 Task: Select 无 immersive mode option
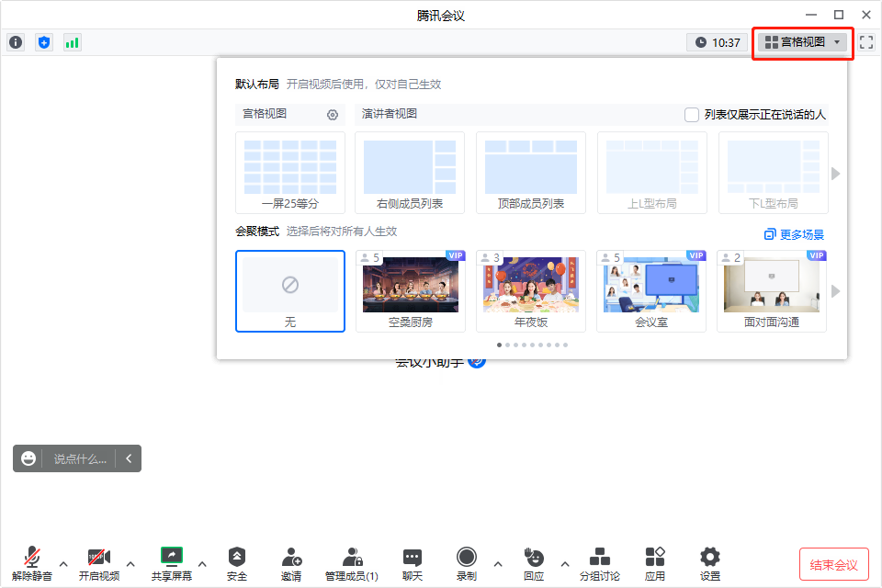click(290, 291)
